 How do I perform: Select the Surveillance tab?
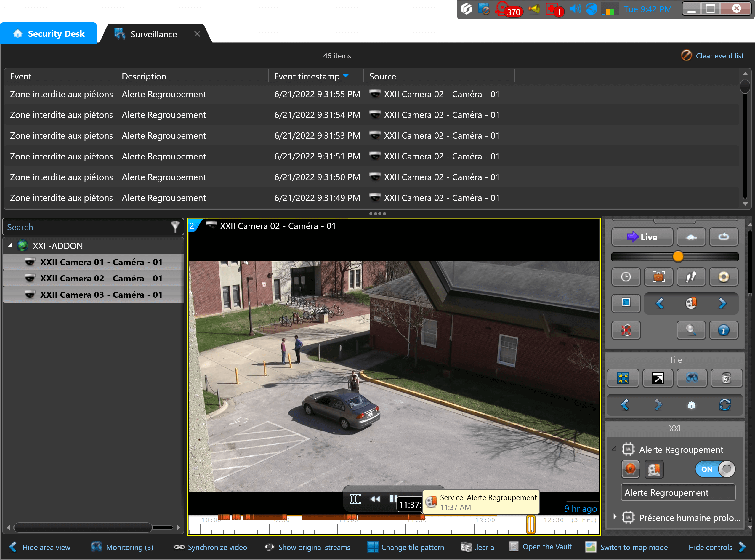point(153,34)
